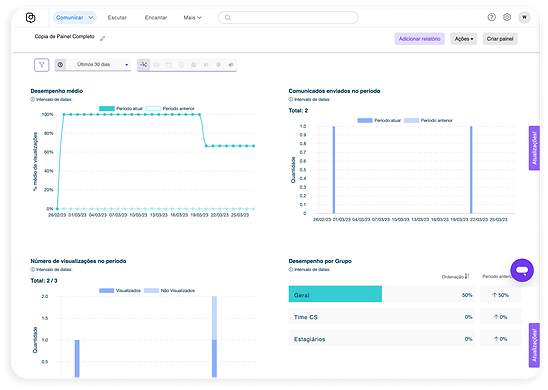Image resolution: width=548 pixels, height=390 pixels.
Task: Click info icon under Desempenho médio
Action: (x=33, y=99)
